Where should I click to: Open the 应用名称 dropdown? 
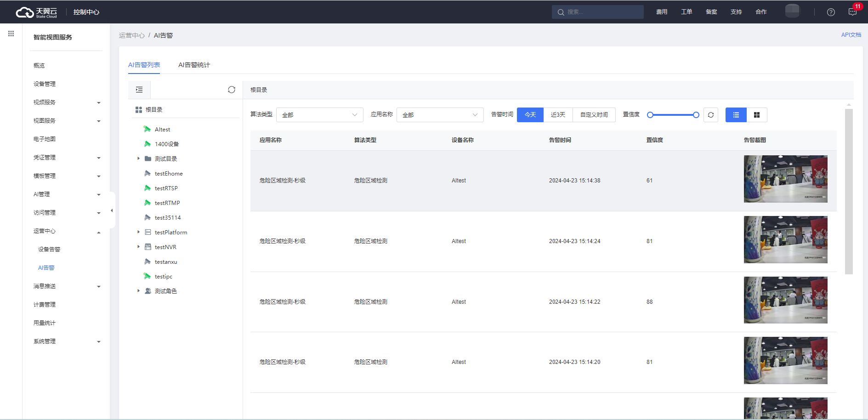[x=440, y=115]
